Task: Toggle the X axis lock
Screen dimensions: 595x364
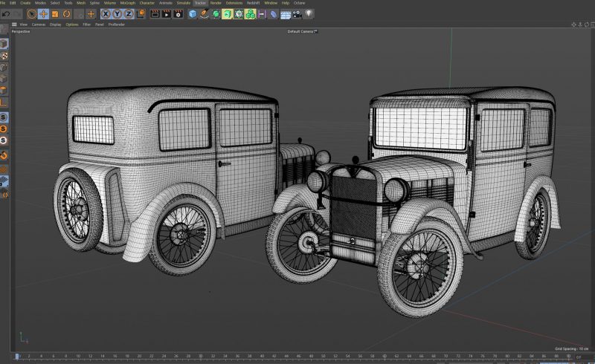Action: (x=106, y=14)
